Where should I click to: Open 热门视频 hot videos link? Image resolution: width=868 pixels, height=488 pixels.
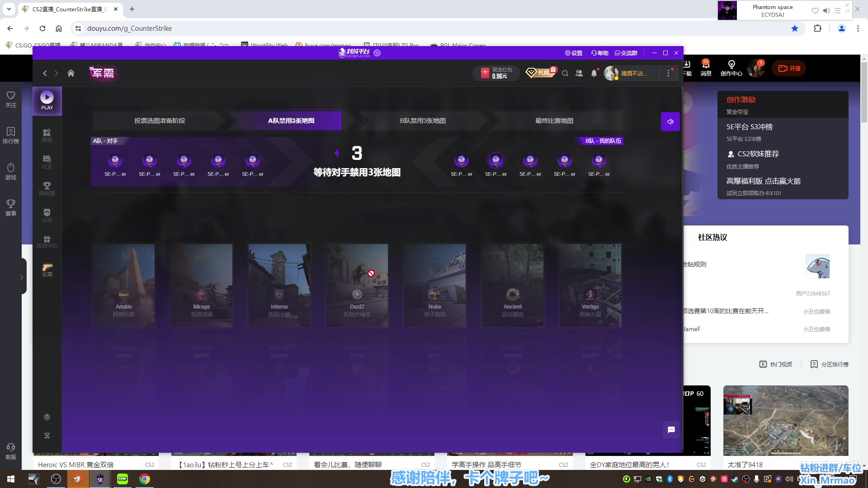pyautogui.click(x=776, y=364)
